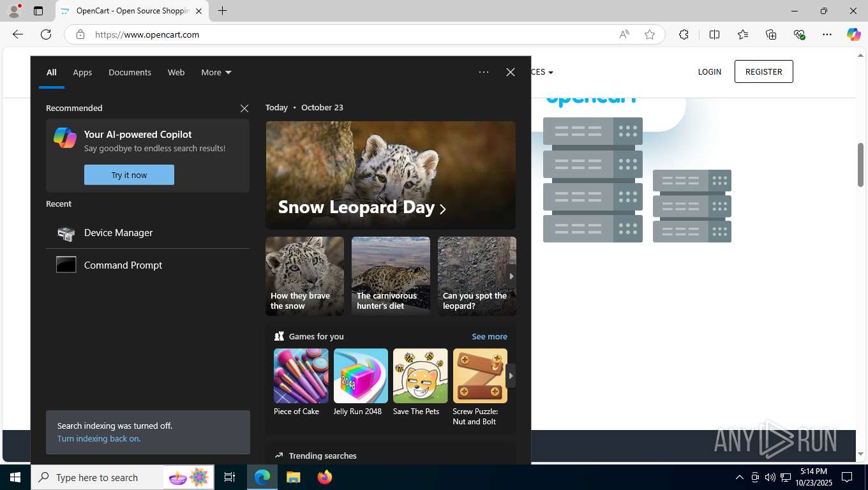Viewport: 868px width, 490px height.
Task: Toggle split screen in Edge
Action: coord(714,34)
